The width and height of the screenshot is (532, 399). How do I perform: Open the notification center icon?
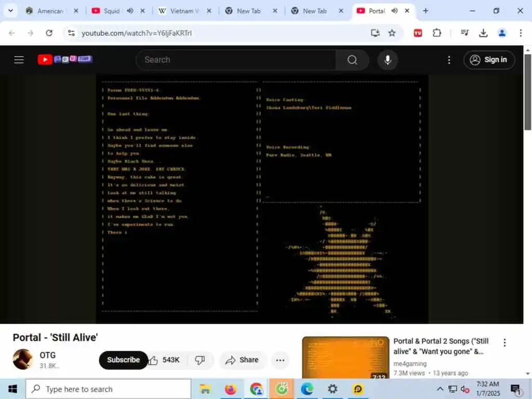pyautogui.click(x=516, y=389)
